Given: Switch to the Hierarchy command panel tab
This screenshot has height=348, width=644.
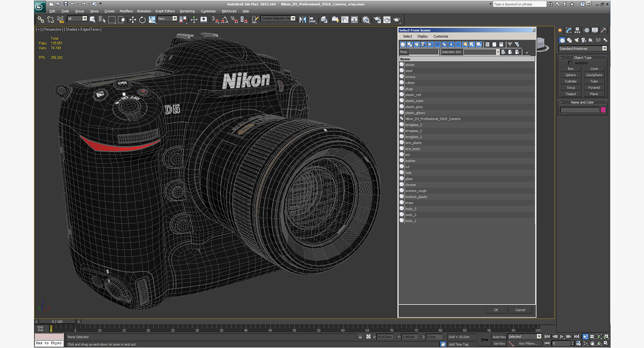Looking at the screenshot, I should click(x=577, y=30).
